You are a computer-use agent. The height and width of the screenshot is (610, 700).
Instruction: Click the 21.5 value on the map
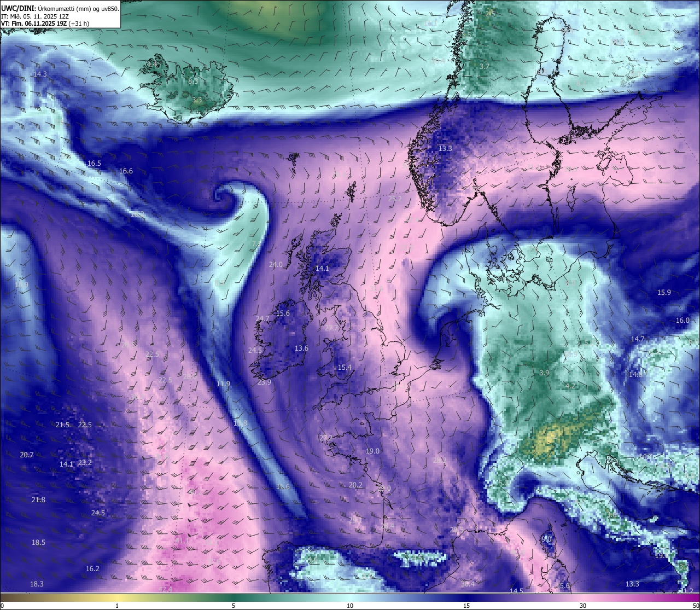(62, 425)
